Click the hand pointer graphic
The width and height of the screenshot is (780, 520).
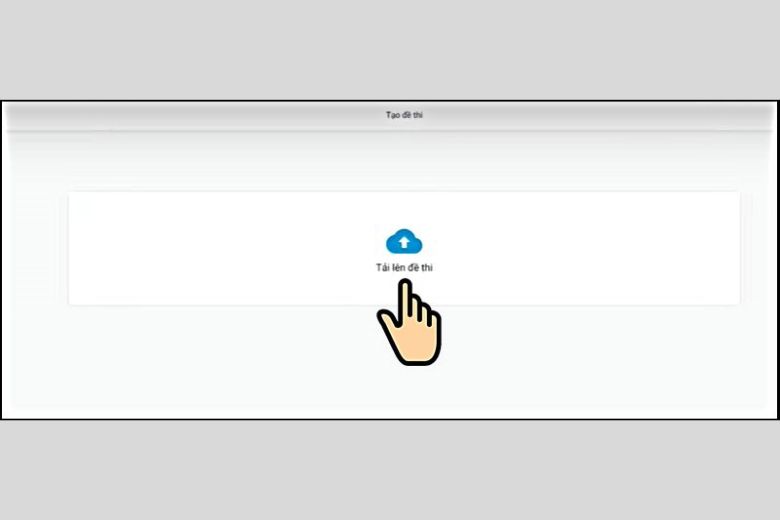pyautogui.click(x=409, y=322)
